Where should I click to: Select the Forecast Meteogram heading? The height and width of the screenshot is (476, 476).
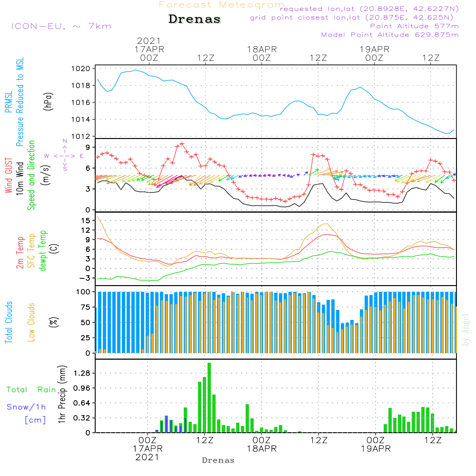[x=222, y=5]
